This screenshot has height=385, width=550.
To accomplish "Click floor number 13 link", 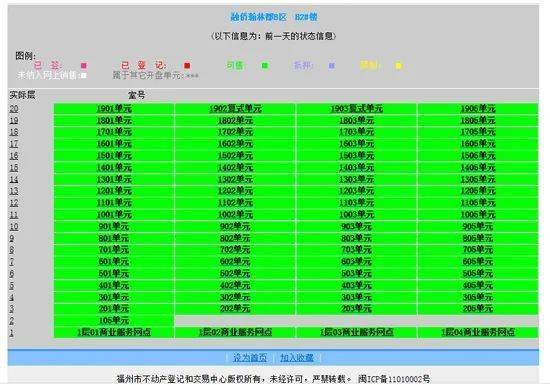I will [x=14, y=191].
